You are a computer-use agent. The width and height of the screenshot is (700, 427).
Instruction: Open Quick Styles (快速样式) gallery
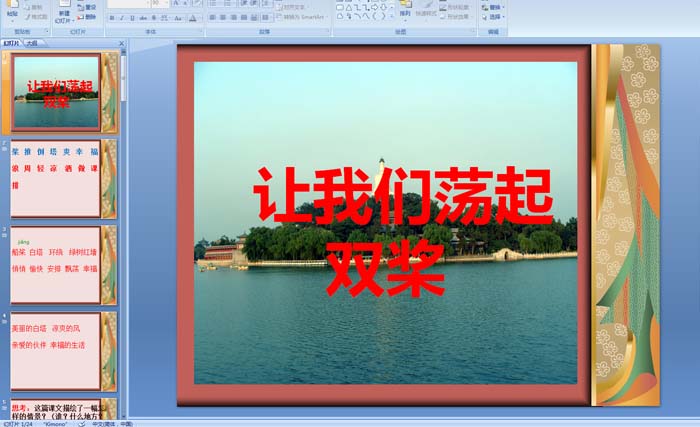(426, 11)
